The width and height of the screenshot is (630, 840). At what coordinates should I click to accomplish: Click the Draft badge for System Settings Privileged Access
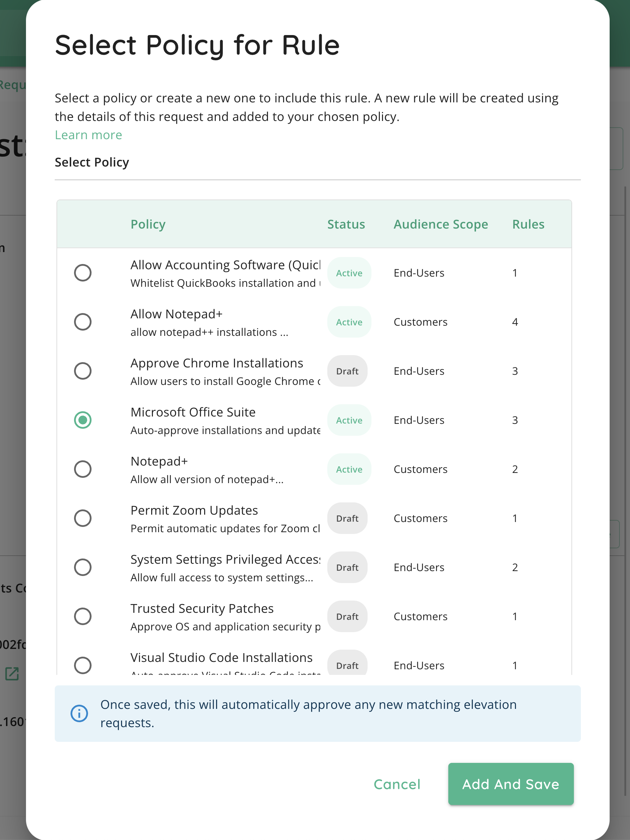tap(347, 567)
